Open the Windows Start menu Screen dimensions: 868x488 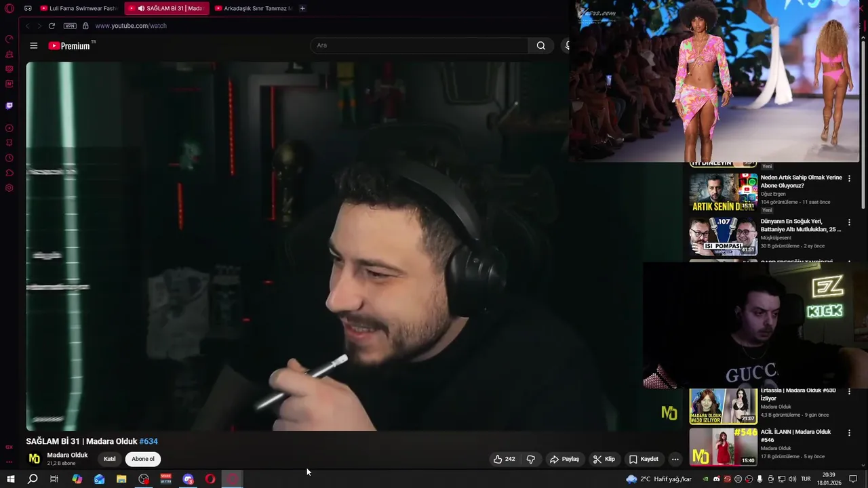click(10, 479)
